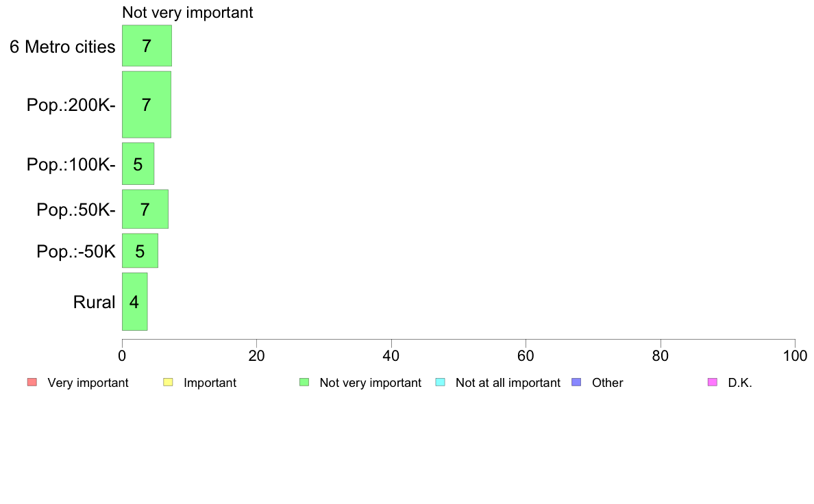The width and height of the screenshot is (814, 504).
Task: Click the red Very important legend swatch
Action: click(x=32, y=383)
